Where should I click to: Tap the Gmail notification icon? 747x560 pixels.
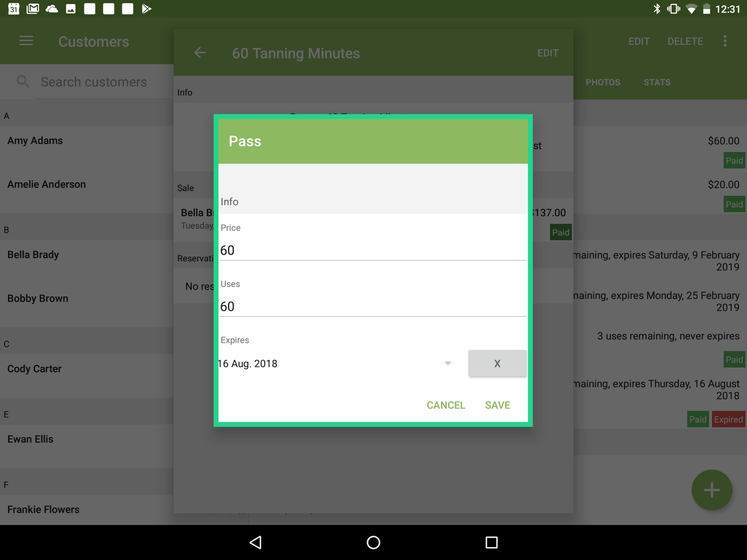coord(33,9)
